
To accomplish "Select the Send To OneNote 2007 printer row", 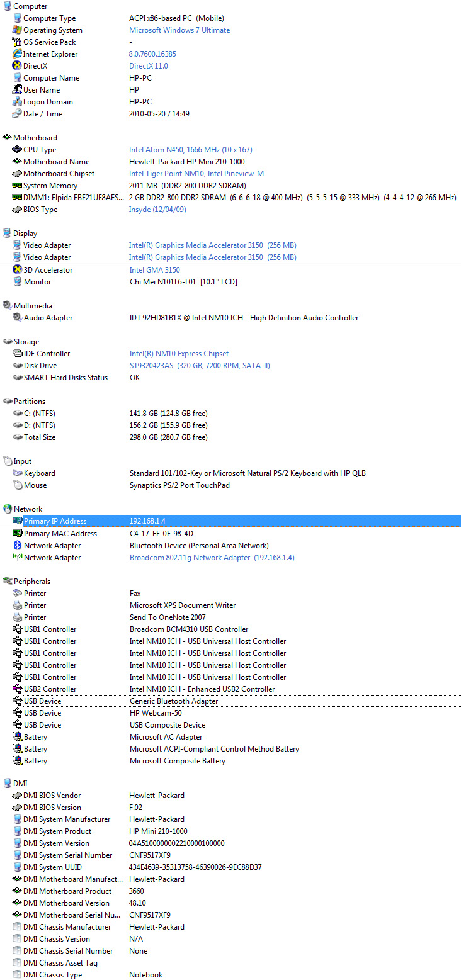I will click(230, 617).
